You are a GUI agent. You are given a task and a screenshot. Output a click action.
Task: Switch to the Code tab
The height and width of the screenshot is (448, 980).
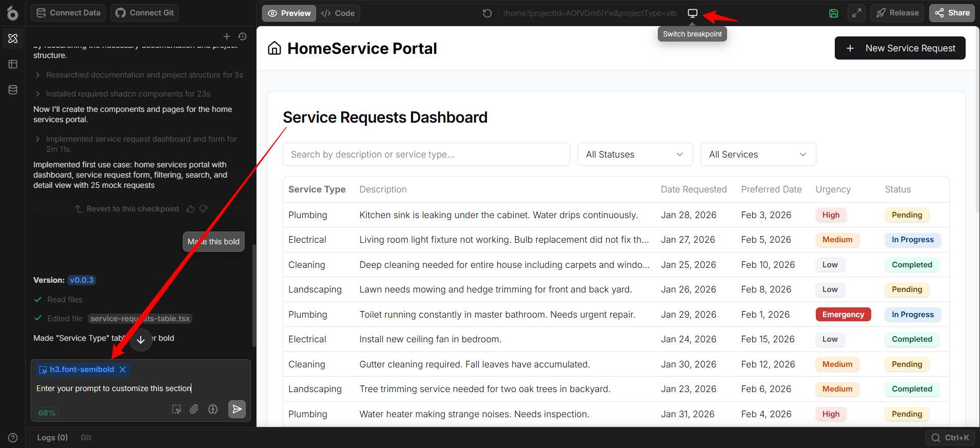pyautogui.click(x=338, y=13)
